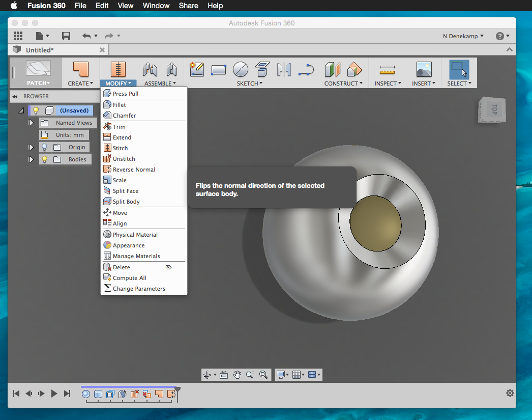The image size is (532, 420).
Task: Choose Press Pull menu entry
Action: point(144,93)
